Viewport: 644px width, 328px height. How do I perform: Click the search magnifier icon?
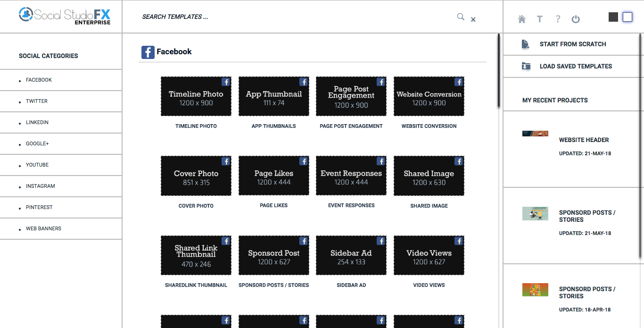click(x=461, y=17)
